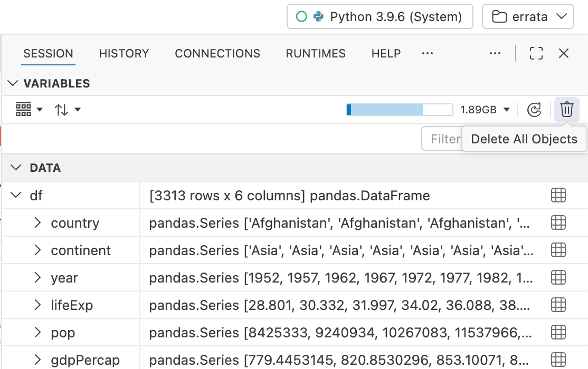The width and height of the screenshot is (588, 369).
Task: Collapse the df variable tree
Action: click(x=16, y=195)
